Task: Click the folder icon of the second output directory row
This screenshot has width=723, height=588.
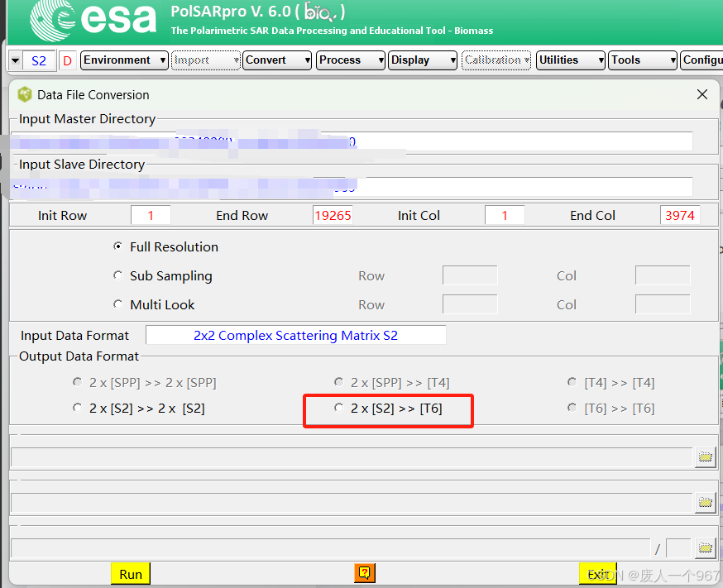Action: click(x=705, y=502)
